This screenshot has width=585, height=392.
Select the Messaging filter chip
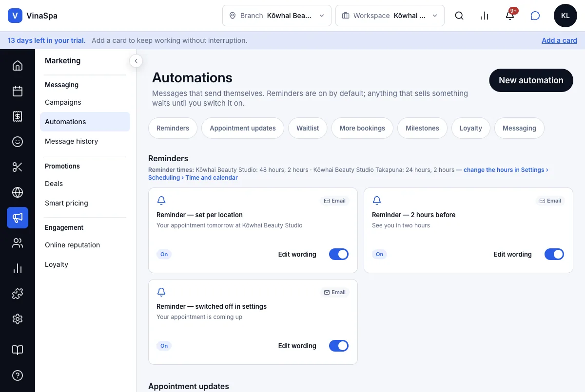point(519,128)
